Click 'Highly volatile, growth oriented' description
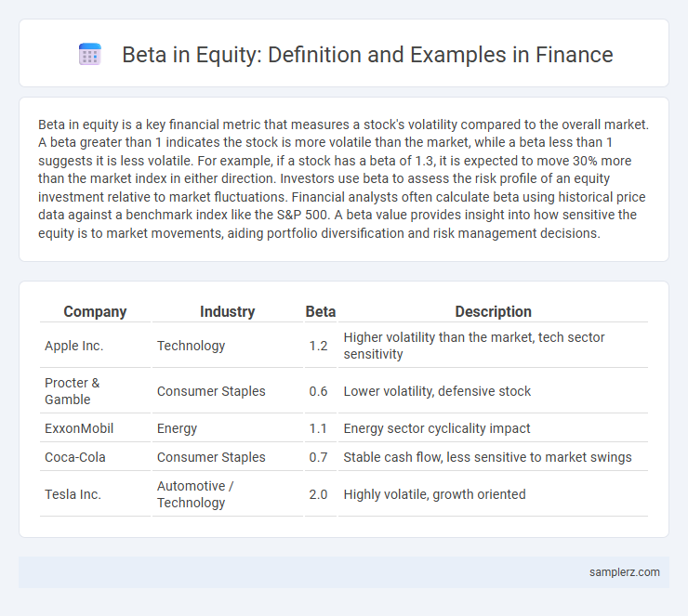Screen dimensions: 688x616 (x=434, y=494)
